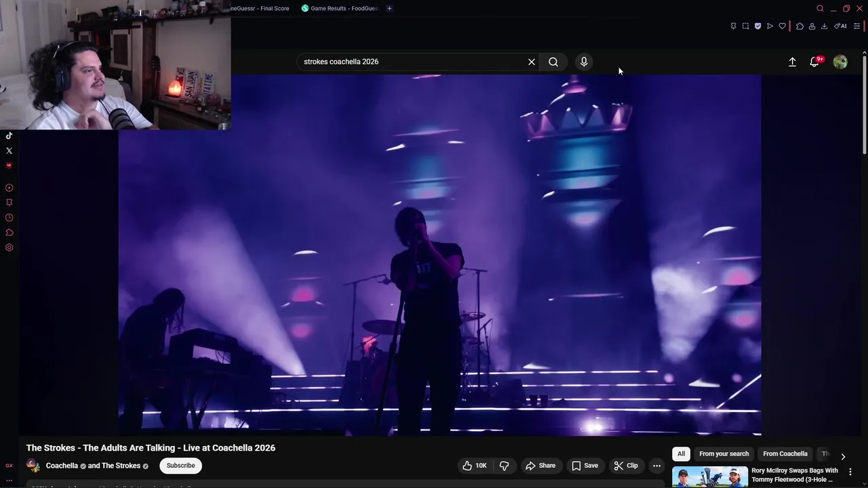Image resolution: width=868 pixels, height=488 pixels.
Task: Open The Strokes channel link
Action: [121, 466]
